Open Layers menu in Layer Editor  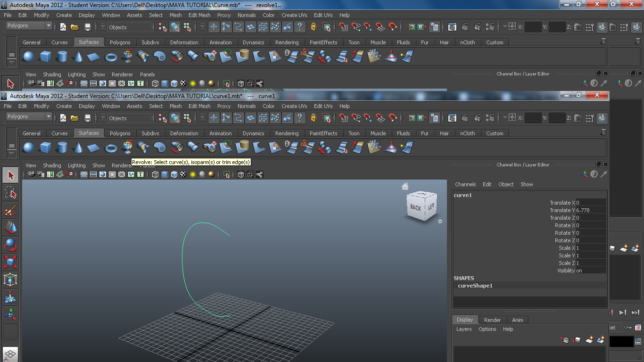click(x=464, y=329)
